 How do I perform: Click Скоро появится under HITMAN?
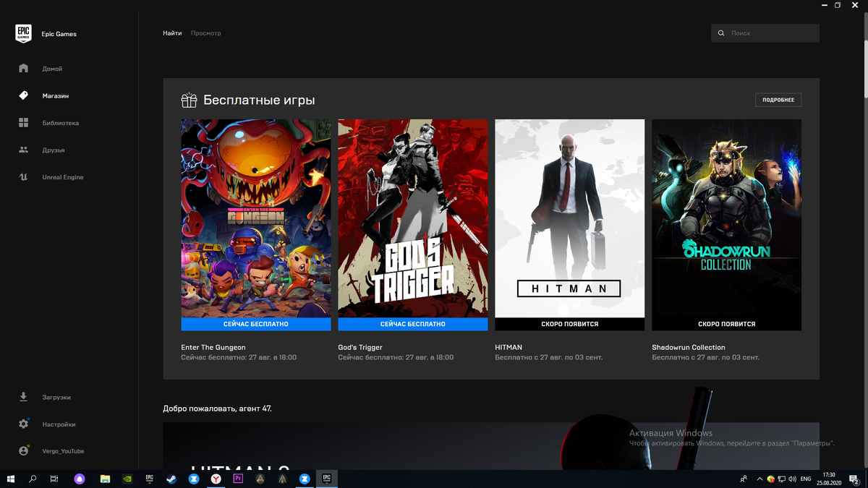point(570,324)
